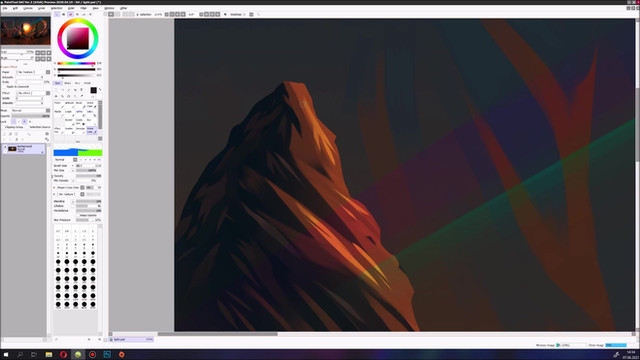Open the Paper texture dropdown
640x360 pixels.
tap(33, 72)
